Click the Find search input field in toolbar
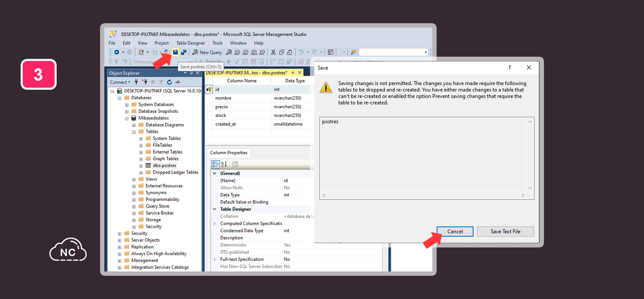The image size is (644, 299). [391, 52]
